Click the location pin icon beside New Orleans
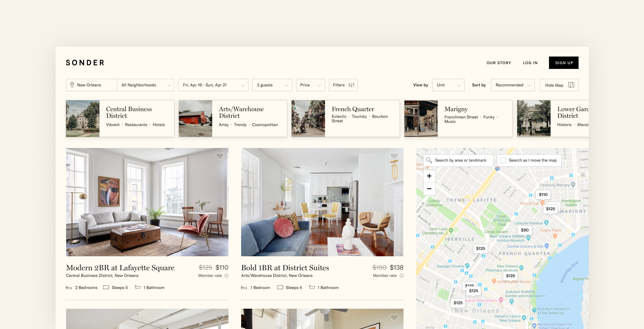The width and height of the screenshot is (644, 329). coord(72,85)
